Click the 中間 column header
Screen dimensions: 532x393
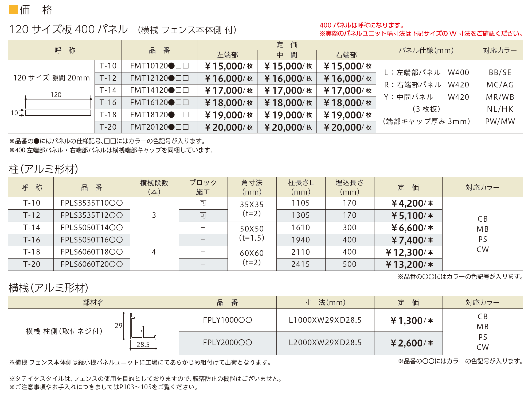point(287,55)
